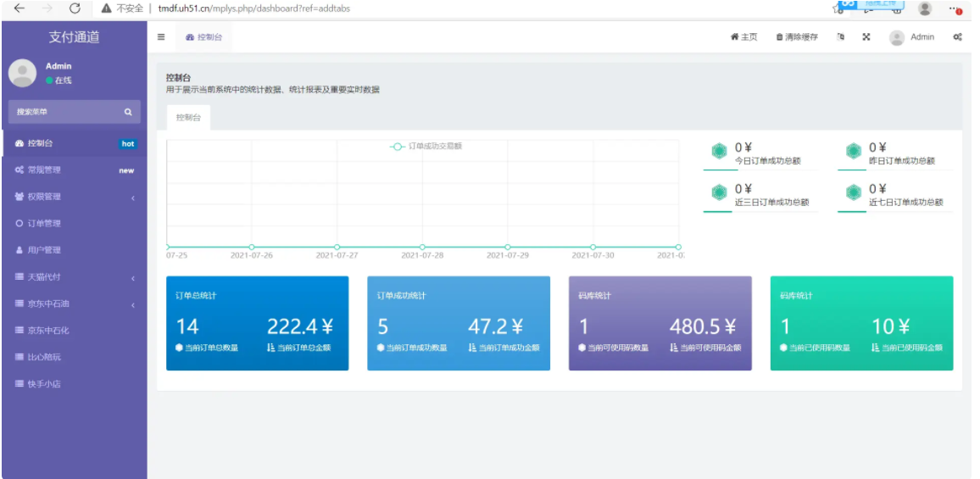Image resolution: width=980 pixels, height=479 pixels.
Task: Click the browser reload button
Action: coord(75,8)
